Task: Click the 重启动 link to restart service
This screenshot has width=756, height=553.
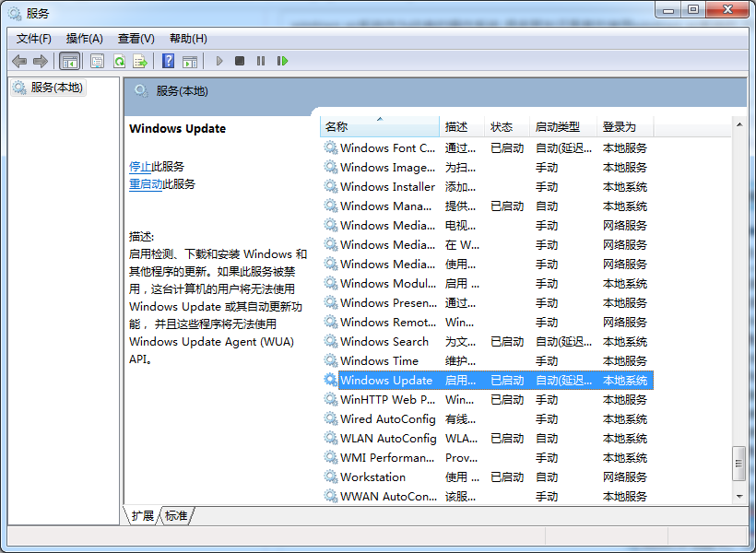Action: point(146,183)
